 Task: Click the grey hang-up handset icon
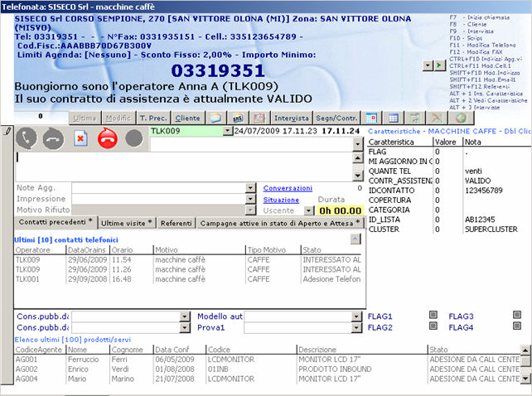pos(53,138)
